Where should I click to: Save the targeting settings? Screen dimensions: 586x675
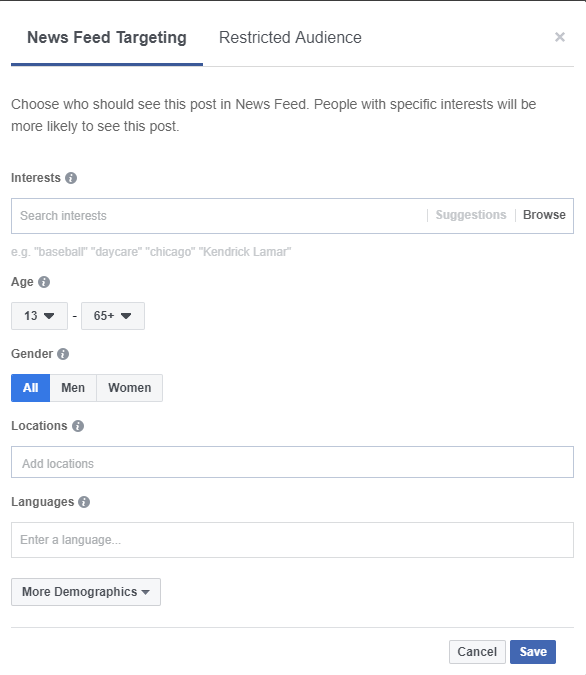pyautogui.click(x=533, y=652)
